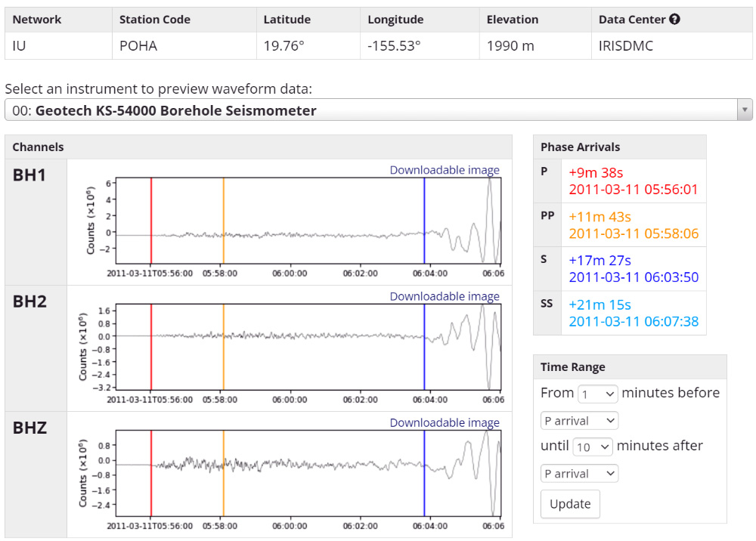The image size is (756, 541).
Task: Expand the 'From' minutes before dropdown
Action: (597, 393)
